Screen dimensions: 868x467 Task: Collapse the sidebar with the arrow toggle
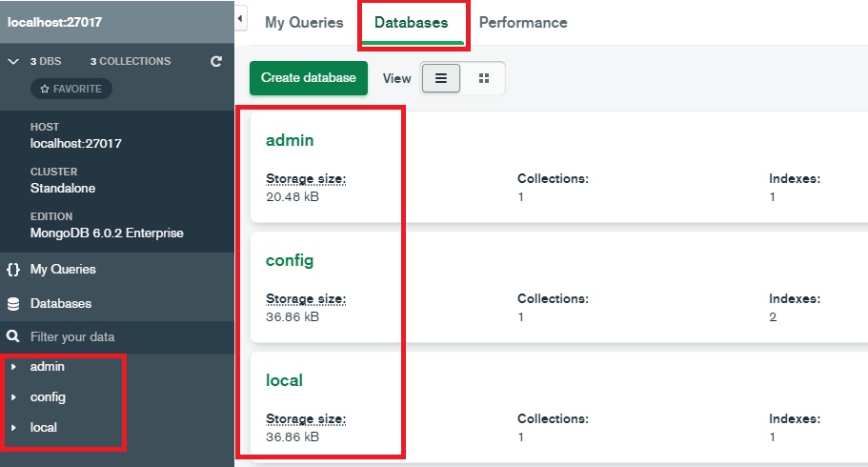240,19
